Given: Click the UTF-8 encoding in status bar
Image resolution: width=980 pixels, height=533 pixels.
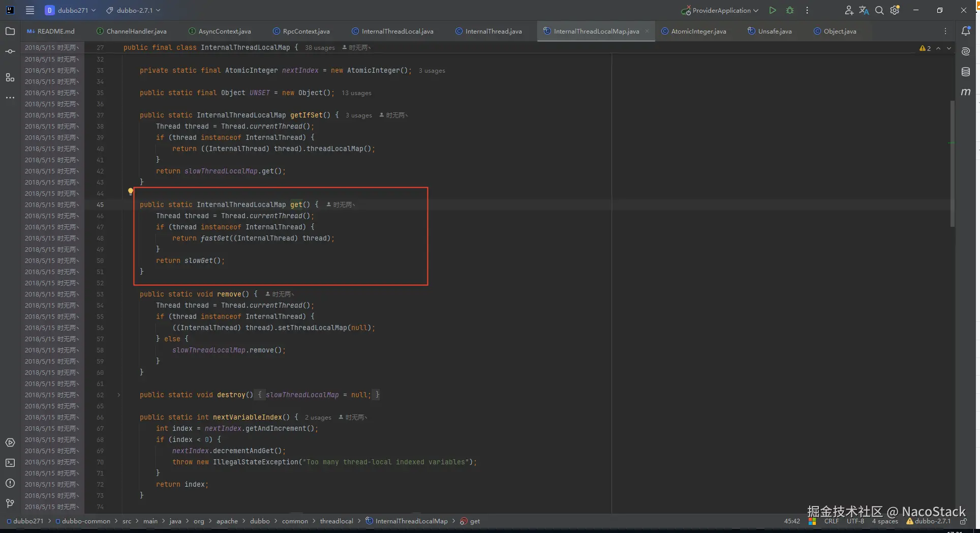Looking at the screenshot, I should click(x=855, y=521).
